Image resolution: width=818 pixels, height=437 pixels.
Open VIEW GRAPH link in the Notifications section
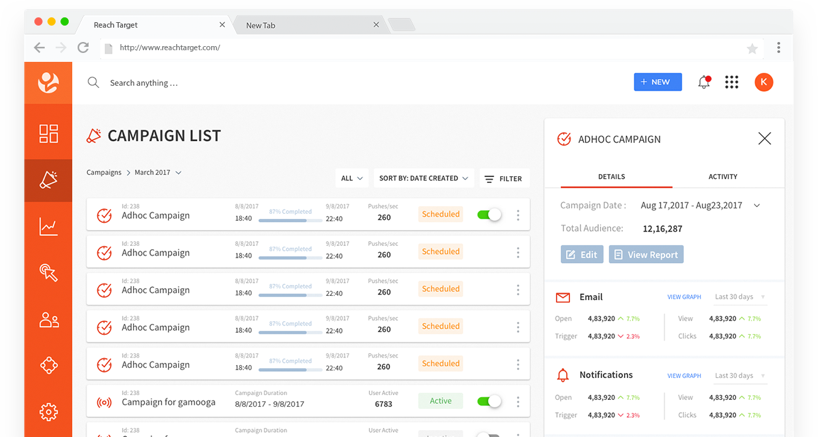coord(684,375)
